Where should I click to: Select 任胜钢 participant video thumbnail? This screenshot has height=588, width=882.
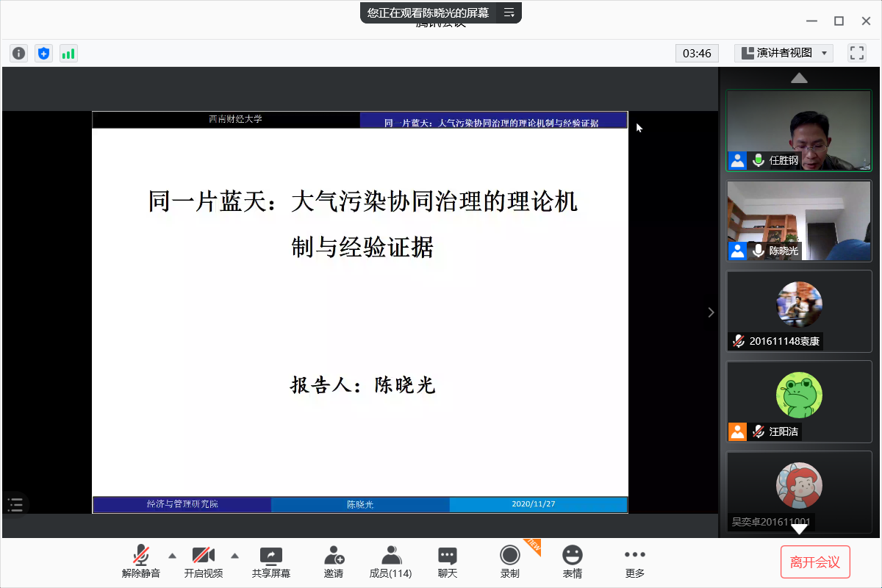click(x=799, y=131)
